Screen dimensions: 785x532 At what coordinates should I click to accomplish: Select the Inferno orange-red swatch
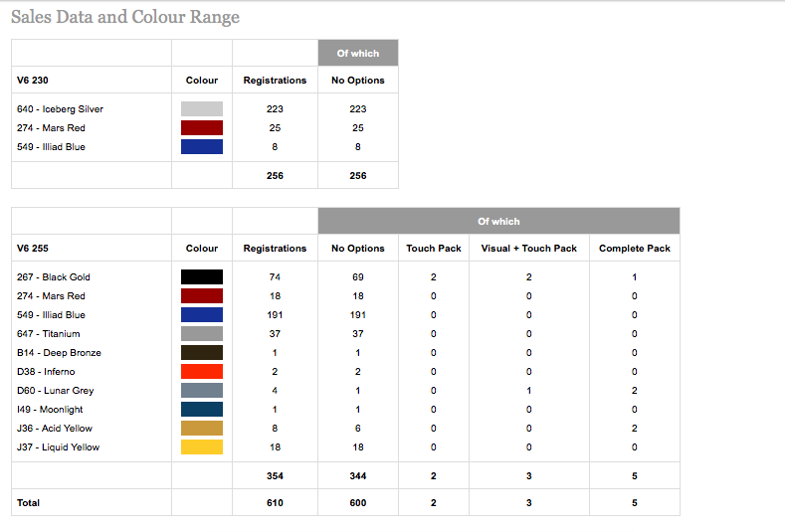coord(202,371)
